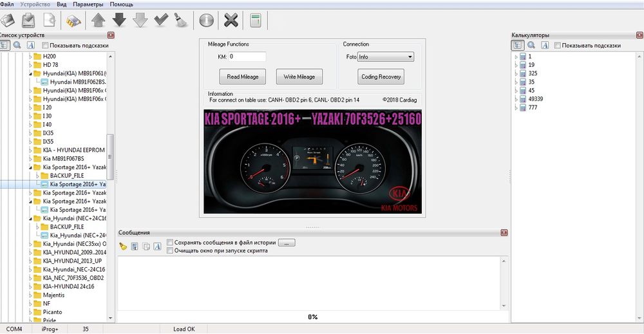Click the save-to-disk toolbar icon

click(x=28, y=20)
